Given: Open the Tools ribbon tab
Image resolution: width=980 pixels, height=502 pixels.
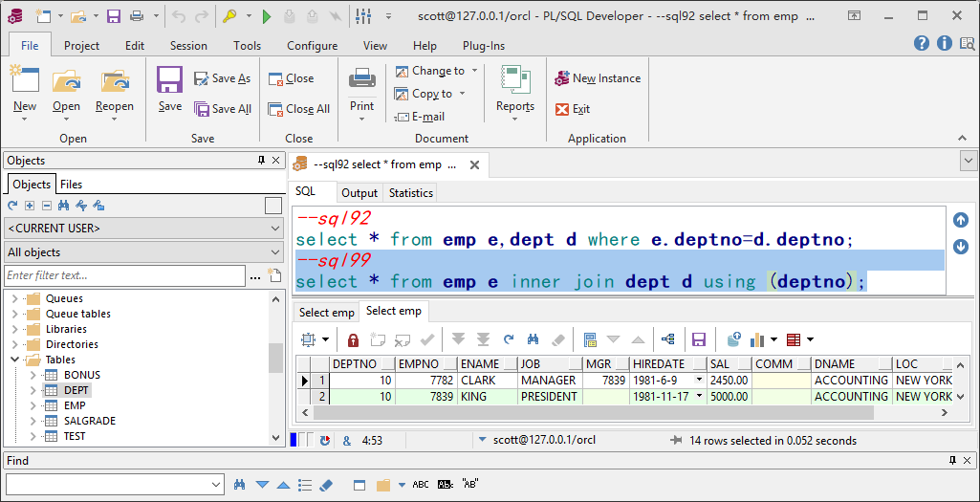Looking at the screenshot, I should [247, 46].
